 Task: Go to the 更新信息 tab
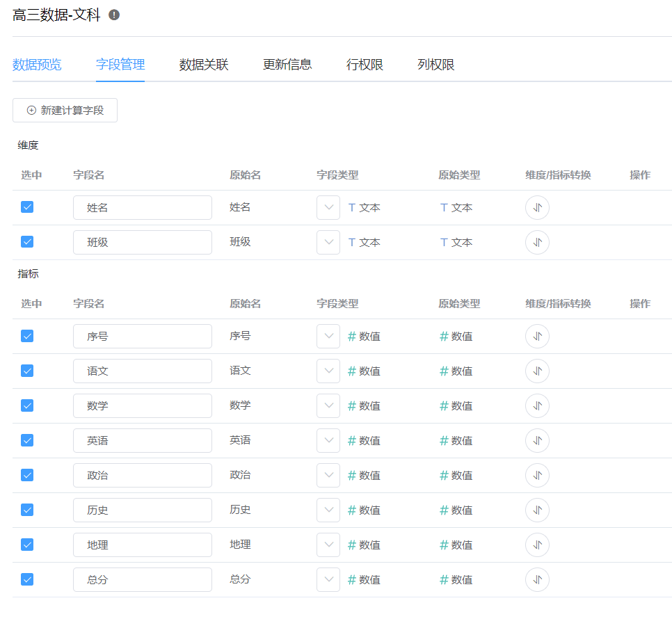click(x=287, y=64)
